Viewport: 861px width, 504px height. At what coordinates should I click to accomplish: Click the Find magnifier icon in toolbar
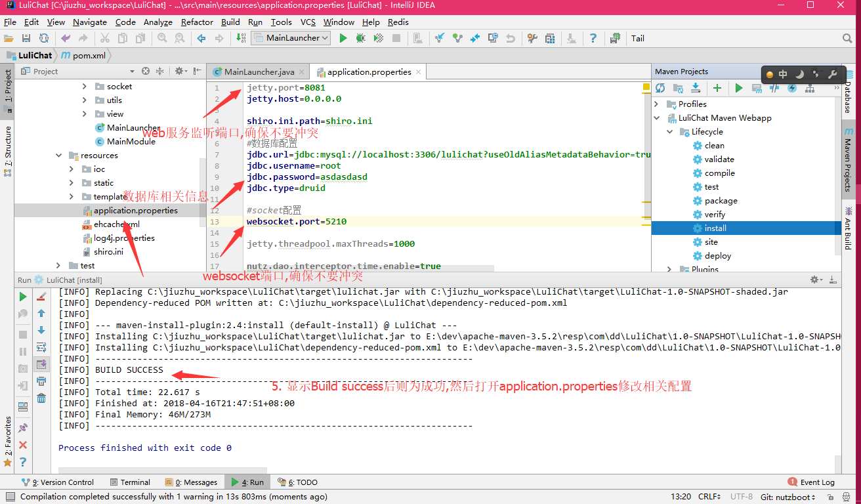point(162,38)
